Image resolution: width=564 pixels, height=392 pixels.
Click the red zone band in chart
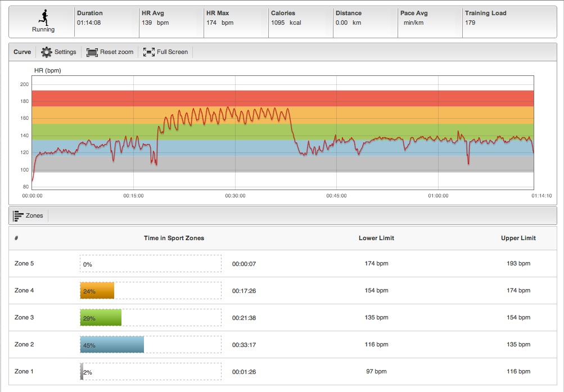[x=281, y=98]
